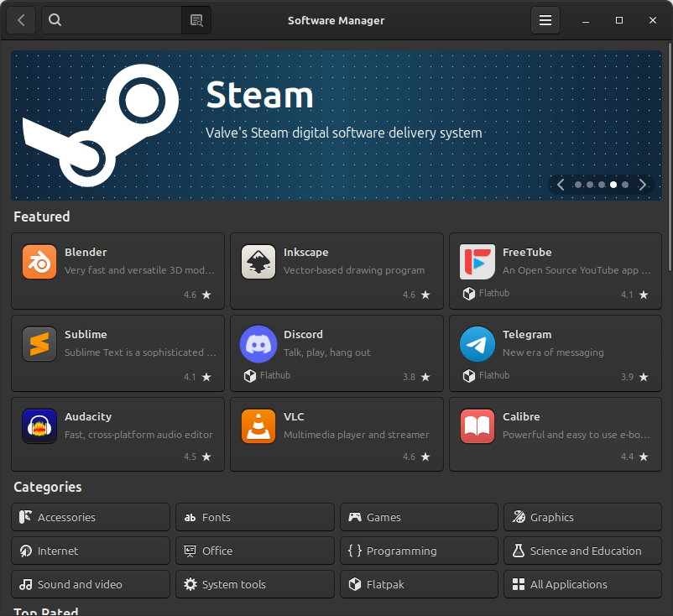
Task: Click the VLC cone icon
Action: coord(258,426)
